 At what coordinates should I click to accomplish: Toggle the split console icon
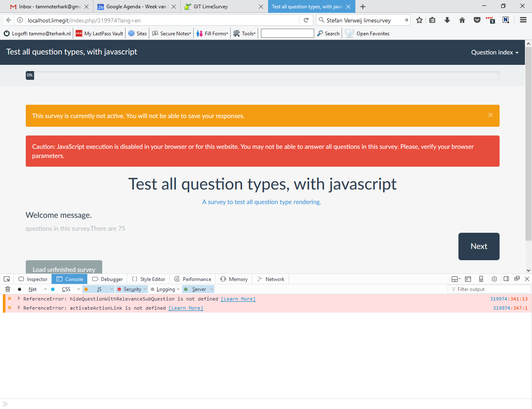(468, 279)
